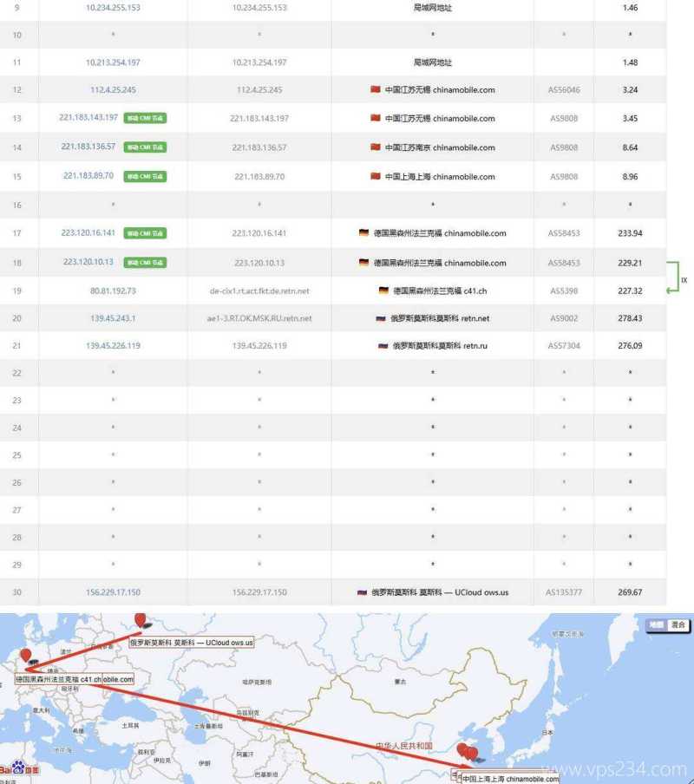Click the red map marker near Moscow

pyautogui.click(x=141, y=621)
